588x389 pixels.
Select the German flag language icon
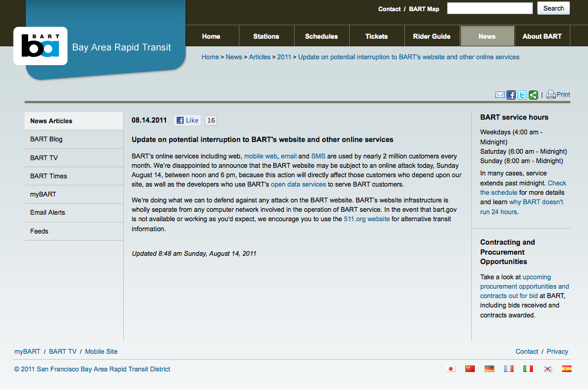[x=489, y=369]
